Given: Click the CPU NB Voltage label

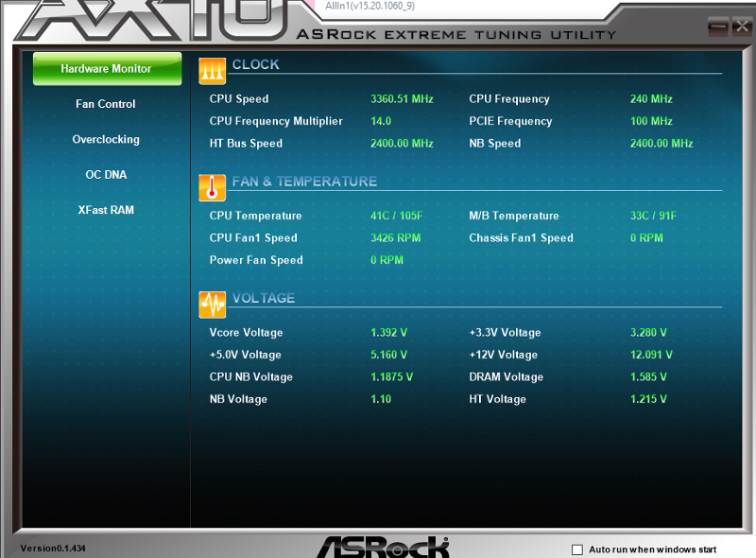Looking at the screenshot, I should pos(250,377).
